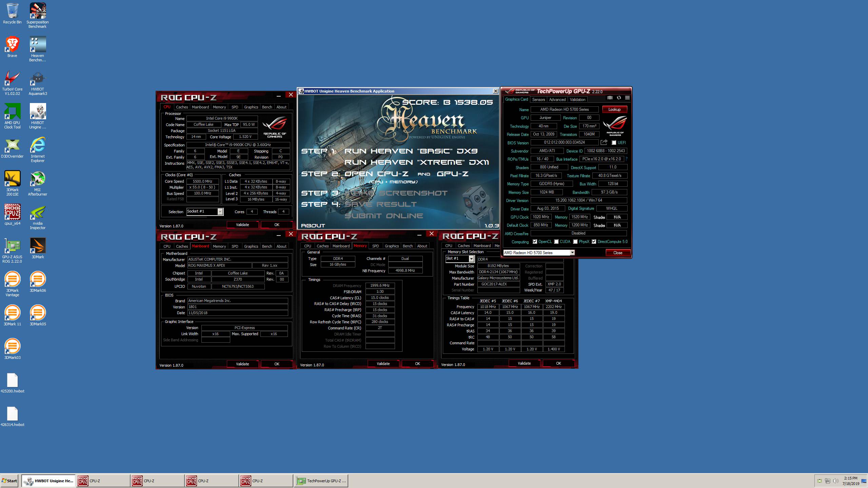Click the GPU-Z screenshot camera icon
The image size is (868, 488).
pyautogui.click(x=610, y=98)
